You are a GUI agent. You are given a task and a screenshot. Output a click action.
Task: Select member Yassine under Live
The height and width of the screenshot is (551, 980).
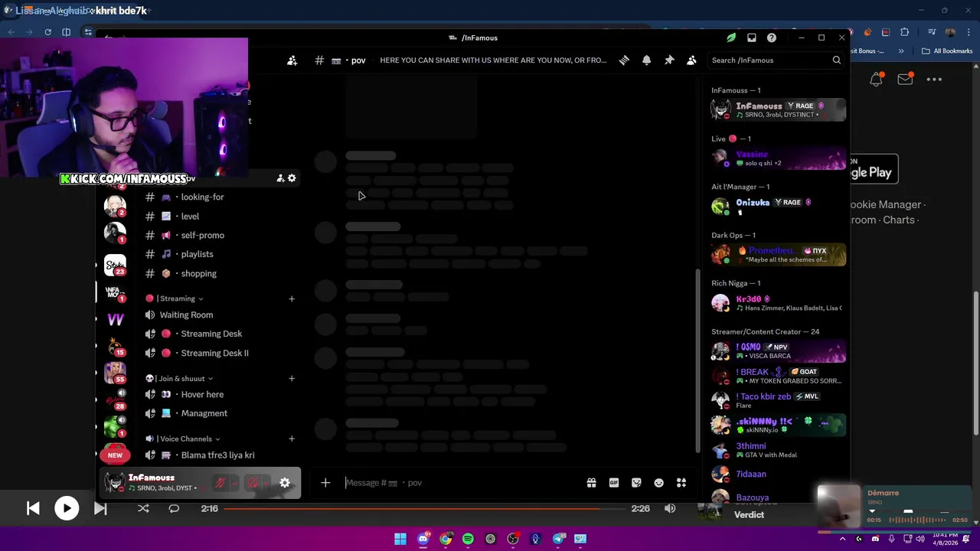click(x=777, y=158)
